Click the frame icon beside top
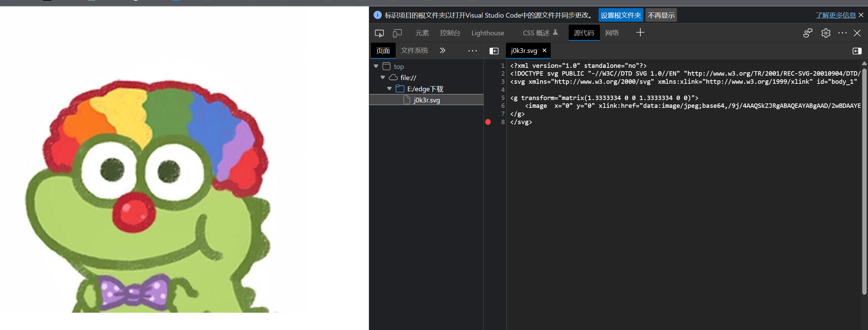This screenshot has height=330, width=868. click(386, 66)
